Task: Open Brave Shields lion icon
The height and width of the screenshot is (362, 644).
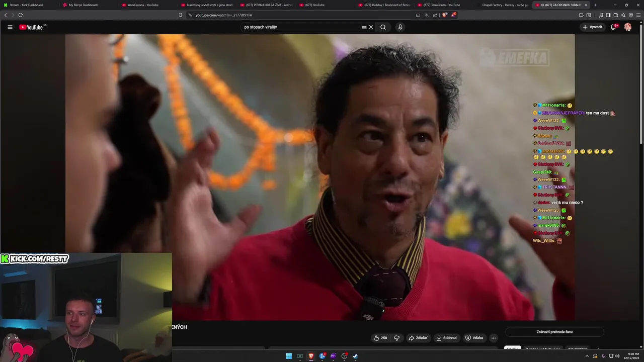Action: point(444,15)
